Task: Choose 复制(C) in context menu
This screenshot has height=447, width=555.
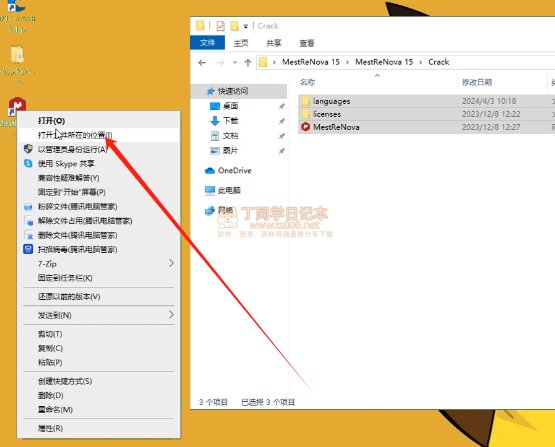Action: click(99, 348)
